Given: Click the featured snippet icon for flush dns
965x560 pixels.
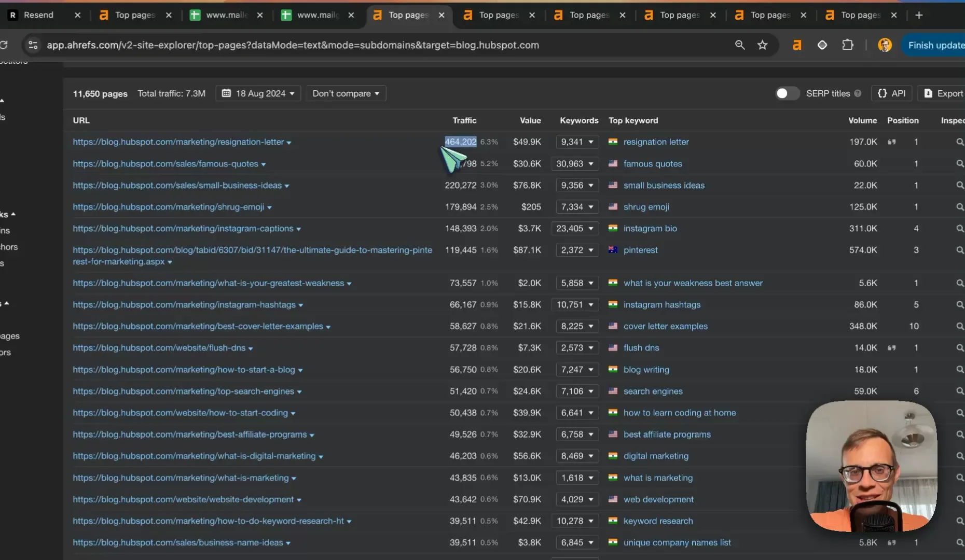Looking at the screenshot, I should click(891, 348).
